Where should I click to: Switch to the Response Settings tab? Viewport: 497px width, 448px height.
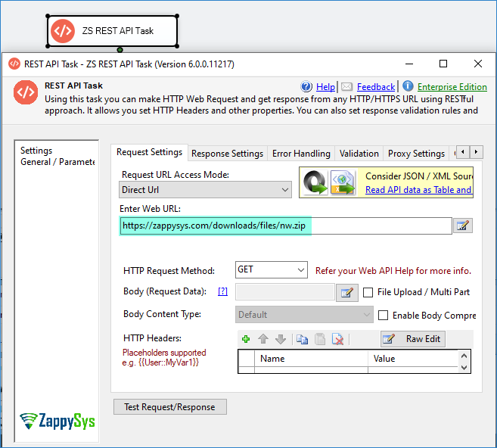[x=227, y=154]
